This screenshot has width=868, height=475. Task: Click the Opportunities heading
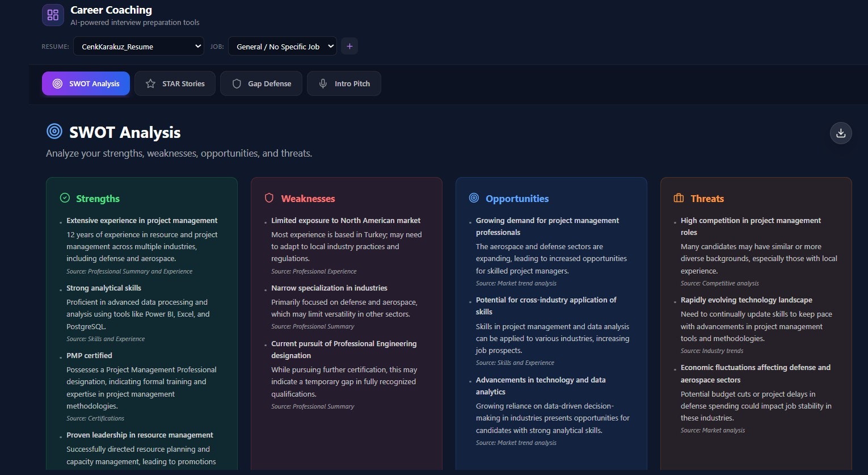point(517,199)
